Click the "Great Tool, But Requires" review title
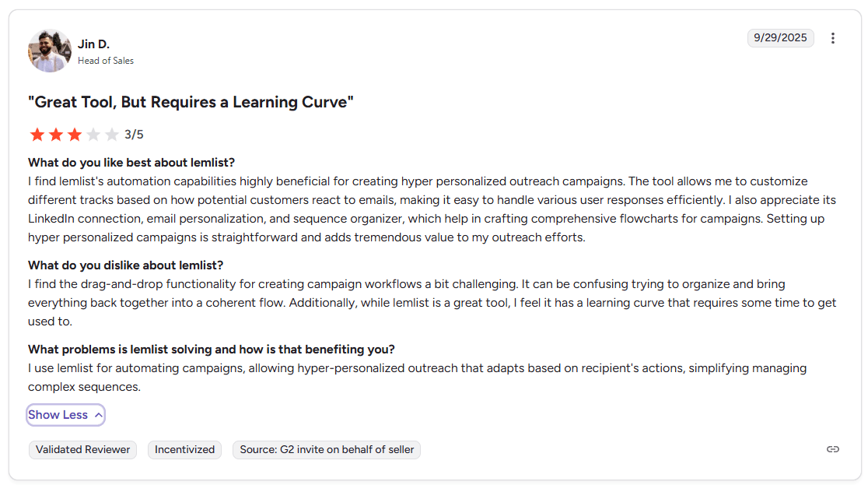This screenshot has height=485, width=868. point(191,102)
